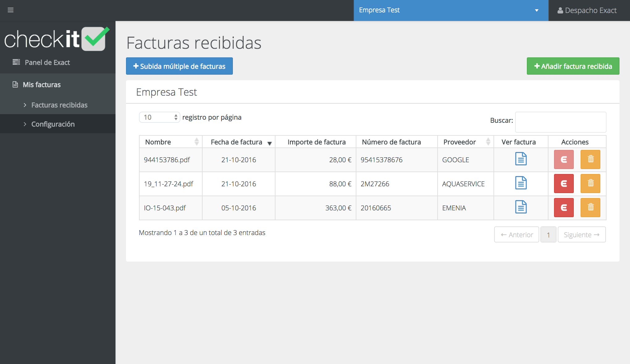View the EMENIA invoice document
Viewport: 630px width, 364px height.
click(521, 207)
